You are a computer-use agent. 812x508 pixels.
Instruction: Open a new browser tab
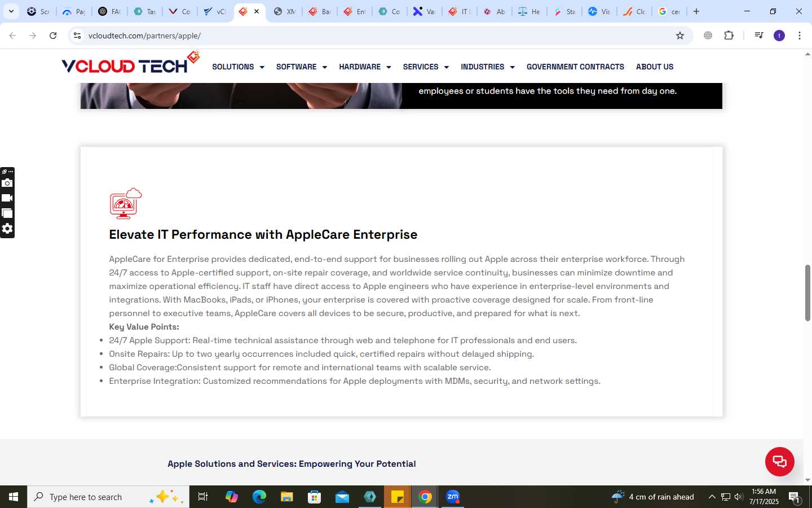696,11
